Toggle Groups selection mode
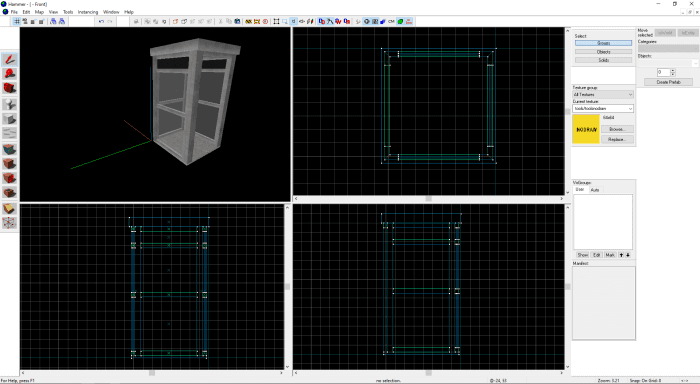Viewport: 700px width, 384px height. tap(603, 43)
